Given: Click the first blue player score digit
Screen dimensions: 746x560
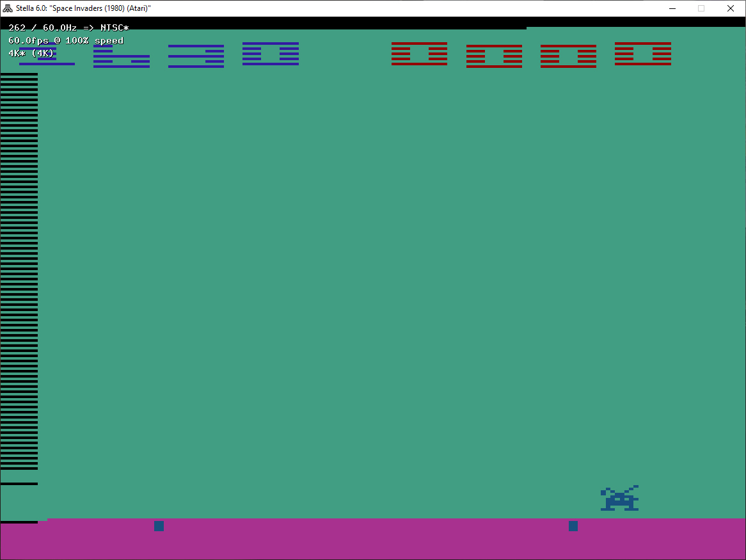Looking at the screenshot, I should (47, 54).
